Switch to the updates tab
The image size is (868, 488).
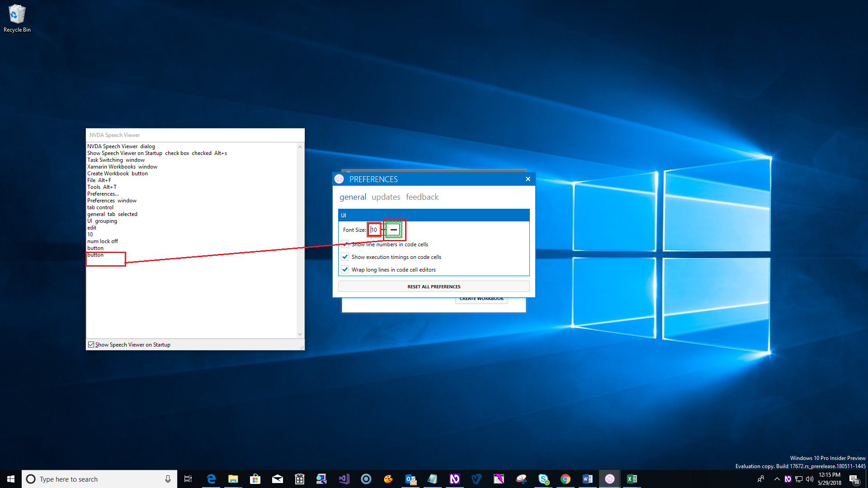[x=386, y=197]
